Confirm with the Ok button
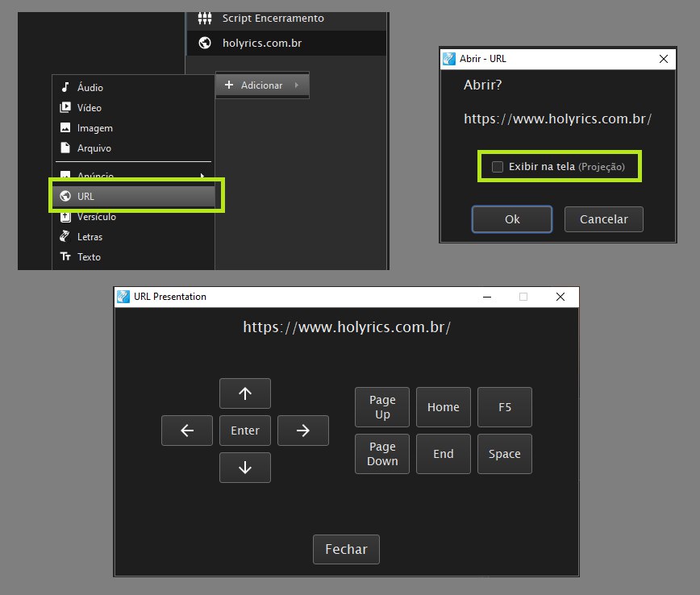Screen dimensions: 700x595 click(x=512, y=219)
